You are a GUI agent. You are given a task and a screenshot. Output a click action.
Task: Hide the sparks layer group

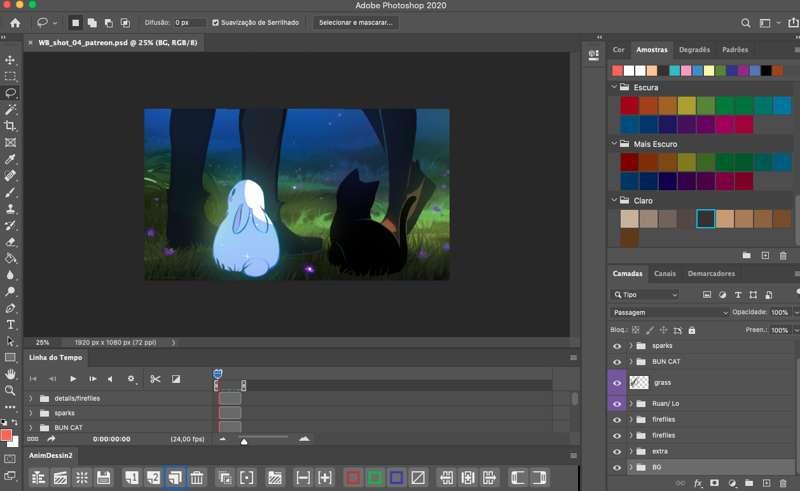(617, 346)
